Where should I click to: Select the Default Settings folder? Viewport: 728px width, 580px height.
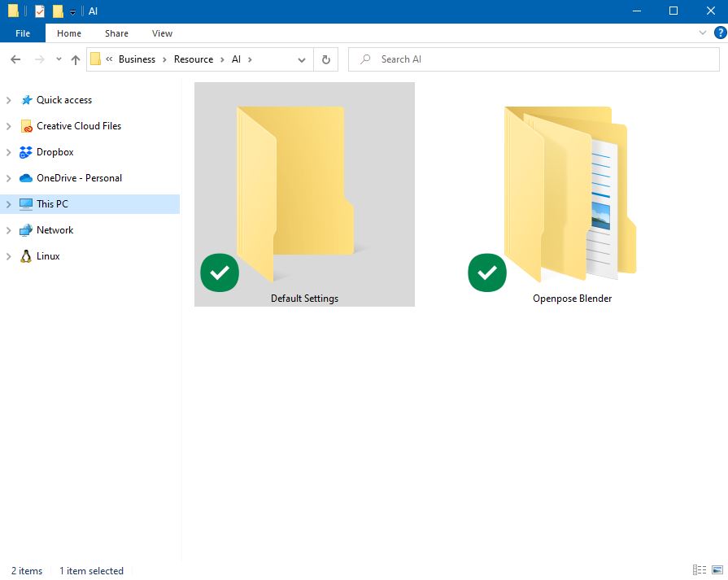pyautogui.click(x=304, y=194)
